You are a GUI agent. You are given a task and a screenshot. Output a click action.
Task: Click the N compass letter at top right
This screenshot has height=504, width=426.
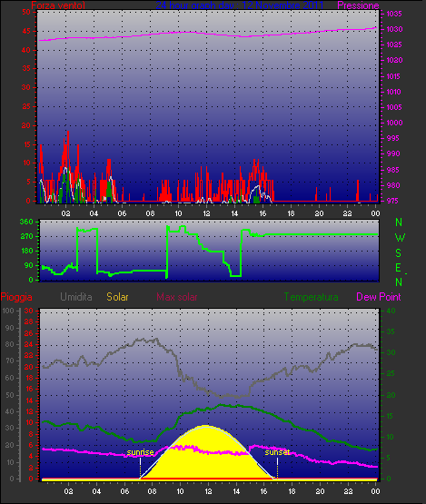399,222
